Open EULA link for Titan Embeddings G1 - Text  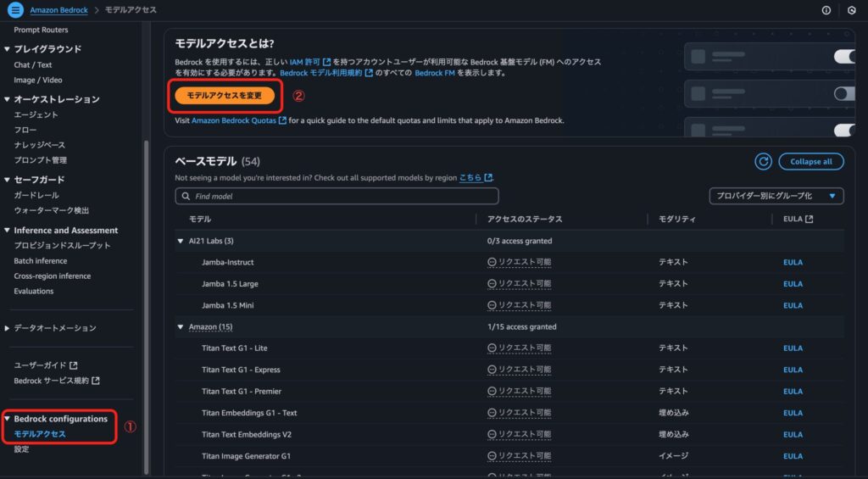(x=793, y=413)
